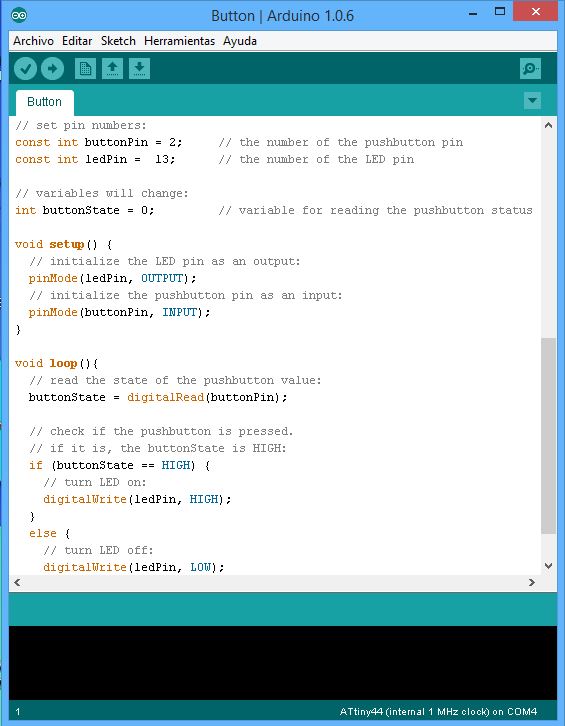Click the vertical scrollbar thumb
This screenshot has height=726, width=565.
(548, 436)
